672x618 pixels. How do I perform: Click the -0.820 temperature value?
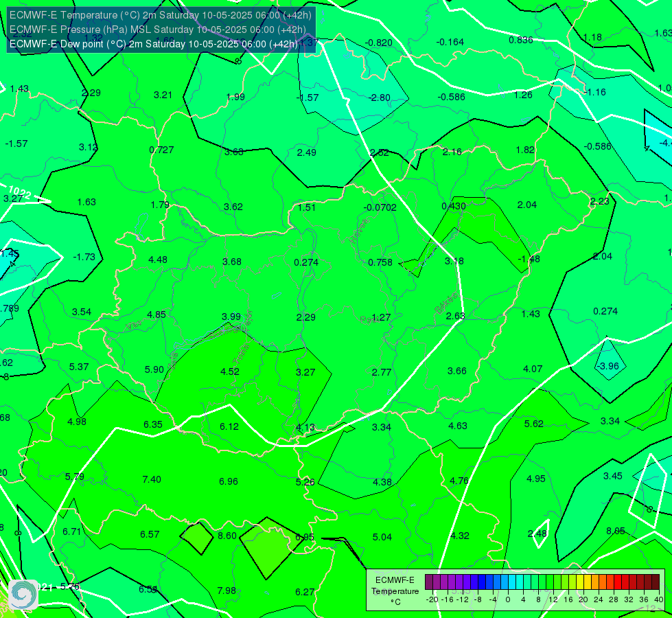click(378, 43)
